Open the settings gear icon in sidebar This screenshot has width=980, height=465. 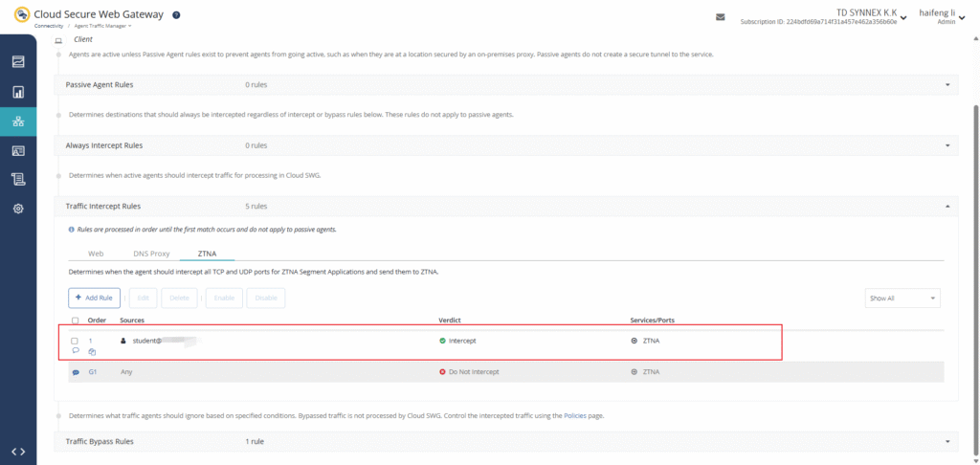pyautogui.click(x=18, y=209)
